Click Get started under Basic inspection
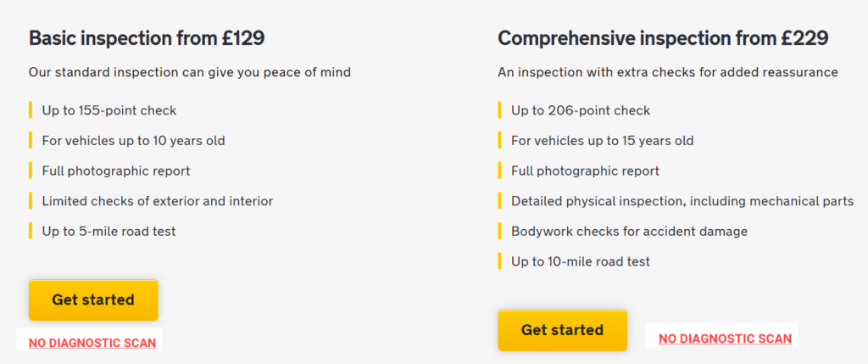 (x=93, y=300)
